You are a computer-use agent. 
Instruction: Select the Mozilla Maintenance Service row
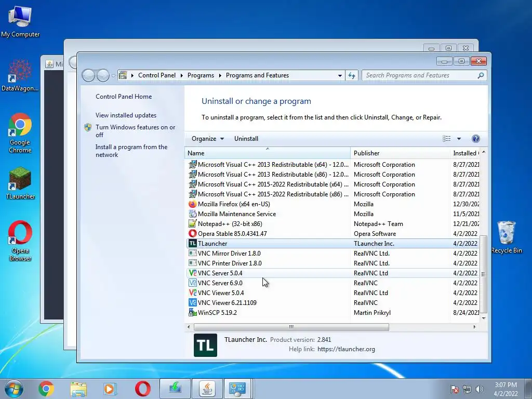(332, 214)
